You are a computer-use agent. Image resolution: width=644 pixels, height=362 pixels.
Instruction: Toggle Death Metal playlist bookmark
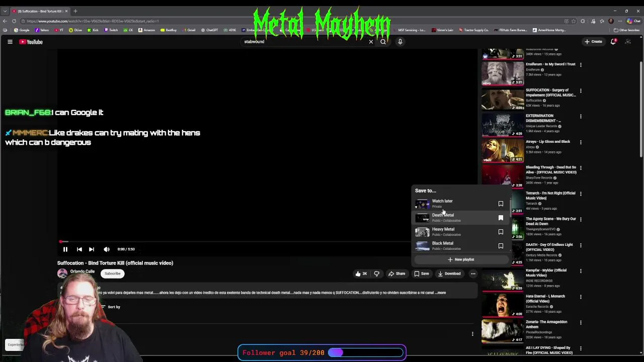click(501, 218)
